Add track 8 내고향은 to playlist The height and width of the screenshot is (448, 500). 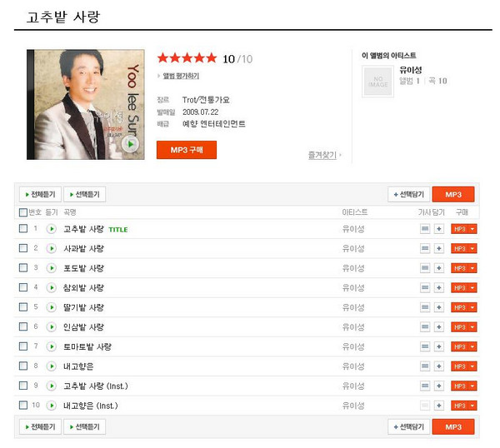(x=439, y=366)
